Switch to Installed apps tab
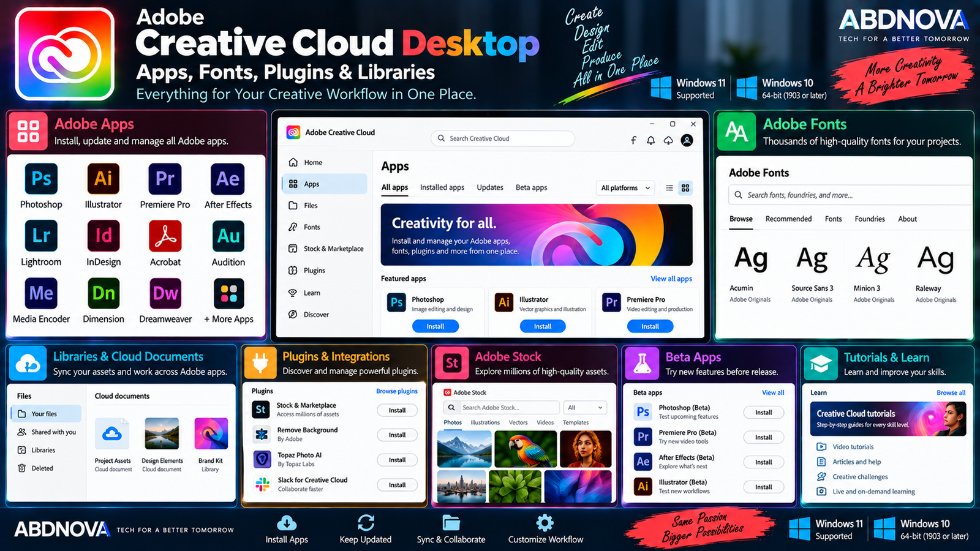This screenshot has width=980, height=551. coord(442,187)
